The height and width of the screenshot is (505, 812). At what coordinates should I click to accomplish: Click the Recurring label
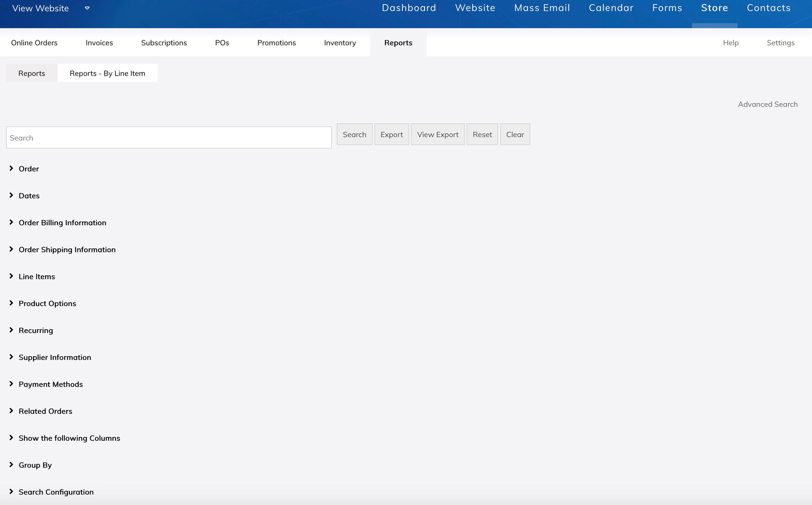[36, 330]
